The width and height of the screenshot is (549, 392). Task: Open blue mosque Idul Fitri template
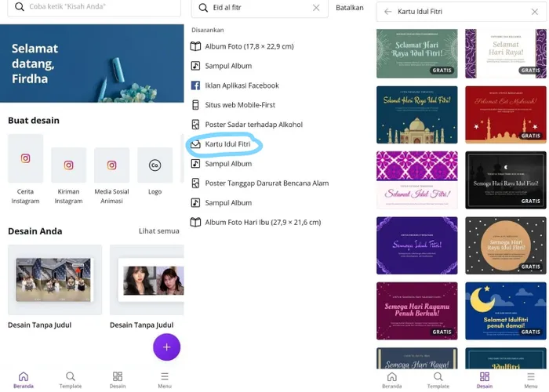coord(417,114)
